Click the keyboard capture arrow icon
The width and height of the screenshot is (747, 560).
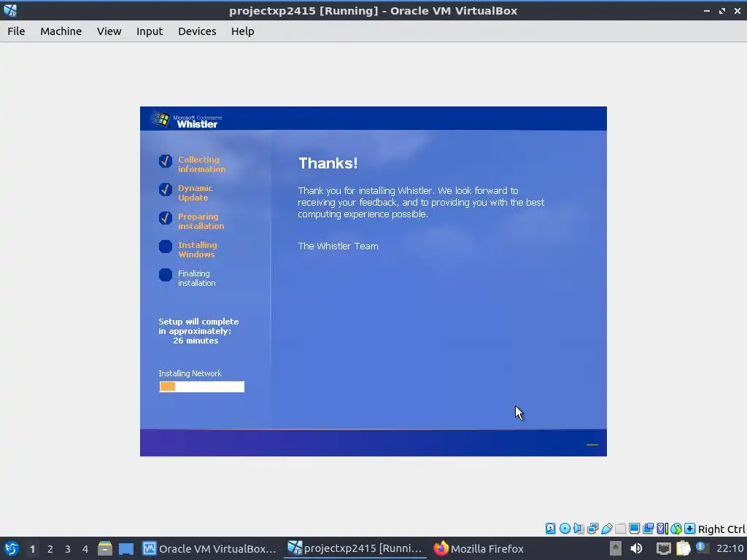tap(690, 528)
